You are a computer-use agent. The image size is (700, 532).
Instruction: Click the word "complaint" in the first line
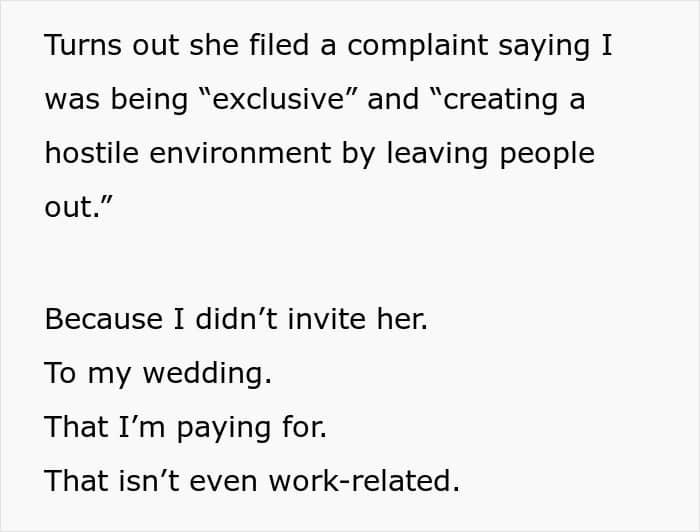click(417, 47)
